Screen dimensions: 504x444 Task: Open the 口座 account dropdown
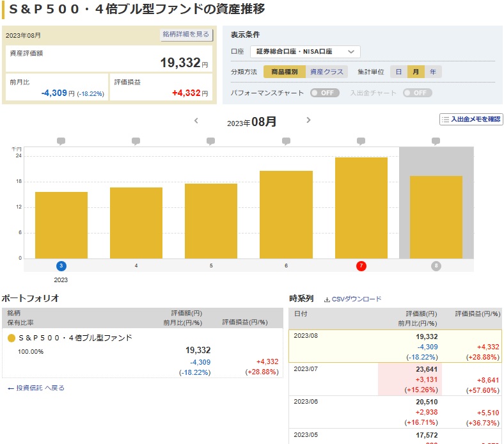click(x=305, y=51)
